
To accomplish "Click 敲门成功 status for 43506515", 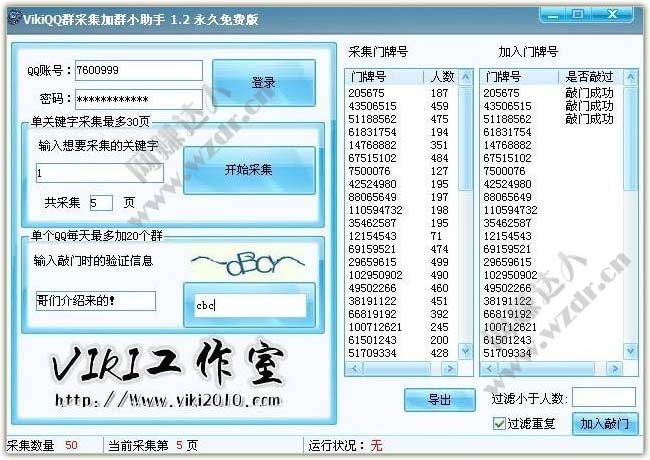I will click(x=589, y=106).
